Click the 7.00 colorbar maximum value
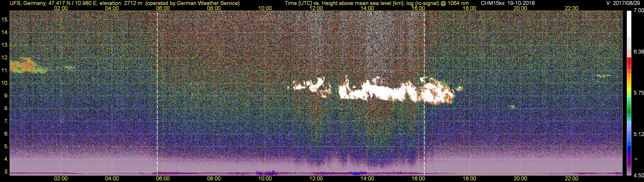Screen dimensions: 644x182 pyautogui.click(x=638, y=10)
